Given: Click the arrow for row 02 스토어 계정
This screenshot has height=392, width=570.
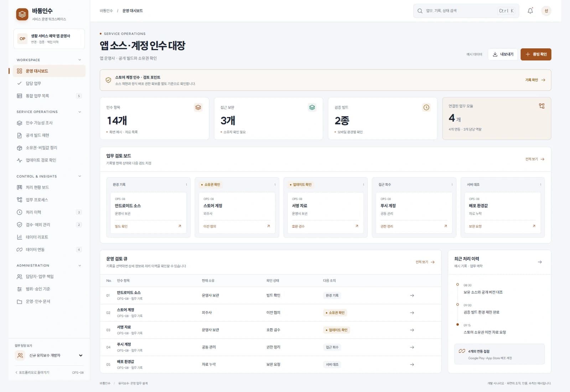Looking at the screenshot, I should click(412, 313).
